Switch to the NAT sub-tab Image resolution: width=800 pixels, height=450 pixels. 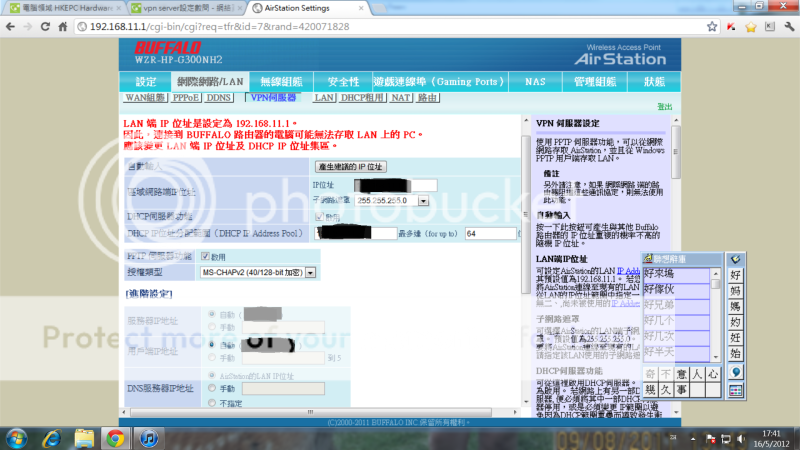click(x=401, y=97)
